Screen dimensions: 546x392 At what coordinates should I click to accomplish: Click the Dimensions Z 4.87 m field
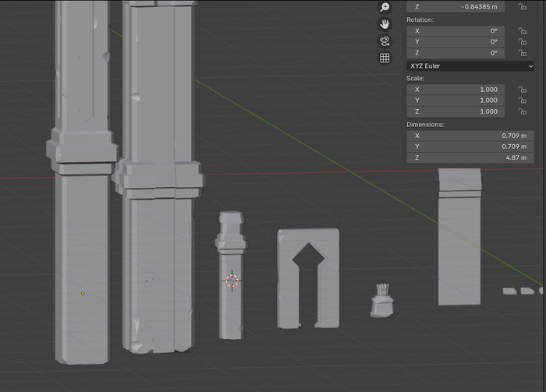pyautogui.click(x=470, y=157)
